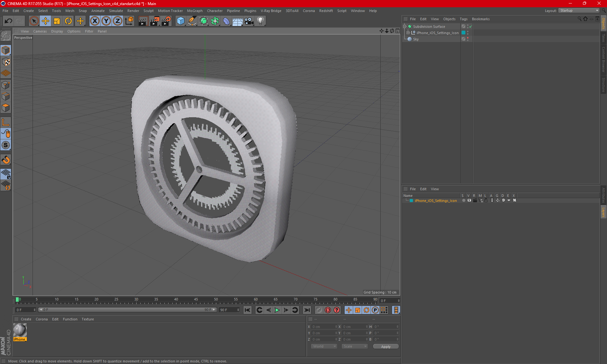Image resolution: width=607 pixels, height=364 pixels.
Task: Open the Render menu
Action: [x=133, y=11]
